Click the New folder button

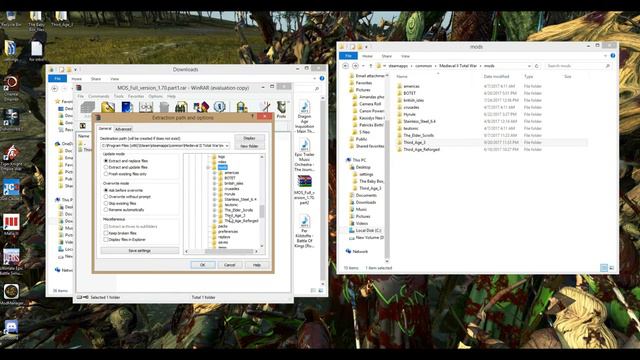click(249, 146)
